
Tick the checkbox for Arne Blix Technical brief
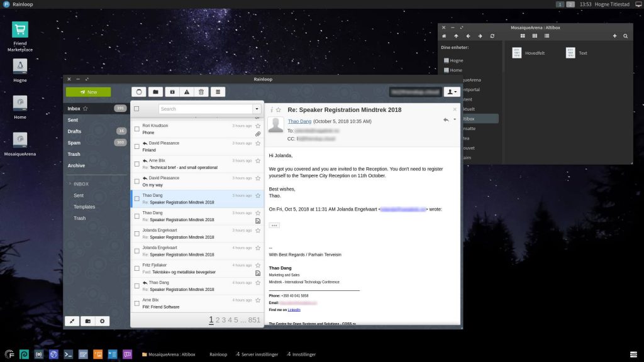tap(136, 164)
